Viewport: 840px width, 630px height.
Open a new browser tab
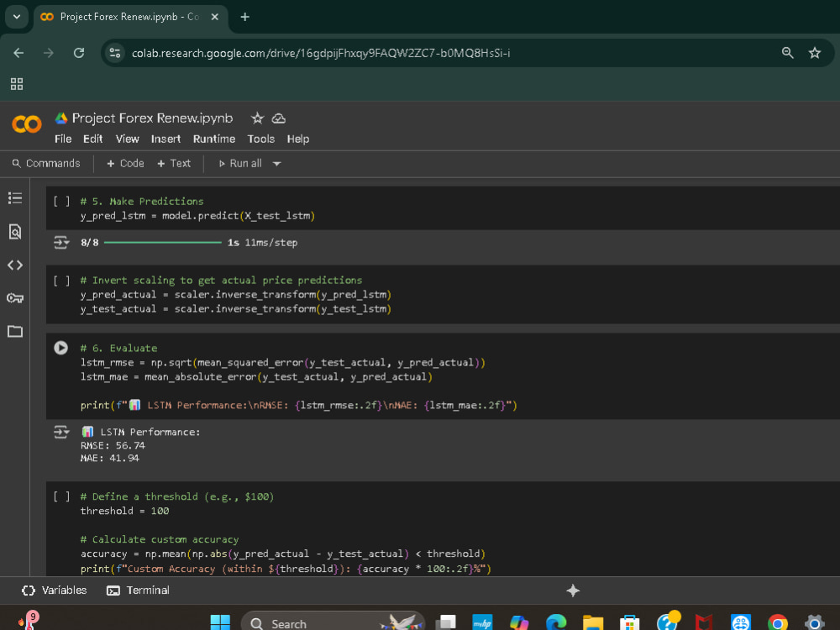tap(244, 17)
